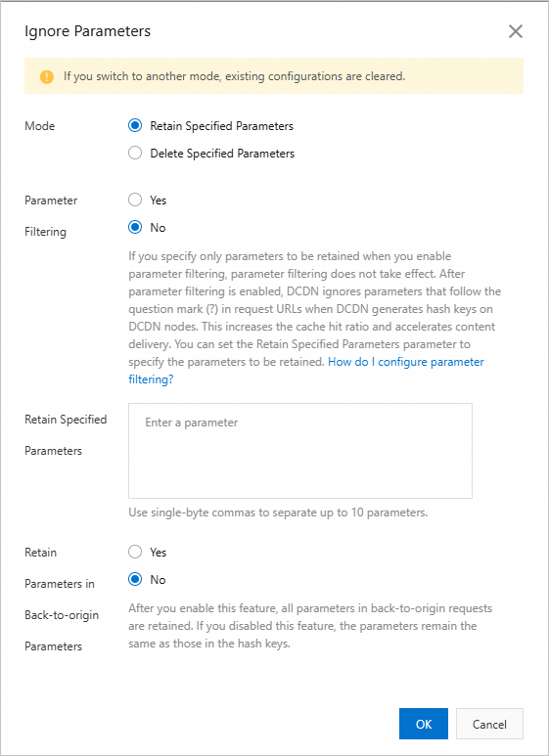Click the 'Ignore Parameters' dialog title
The height and width of the screenshot is (756, 549).
tap(87, 31)
